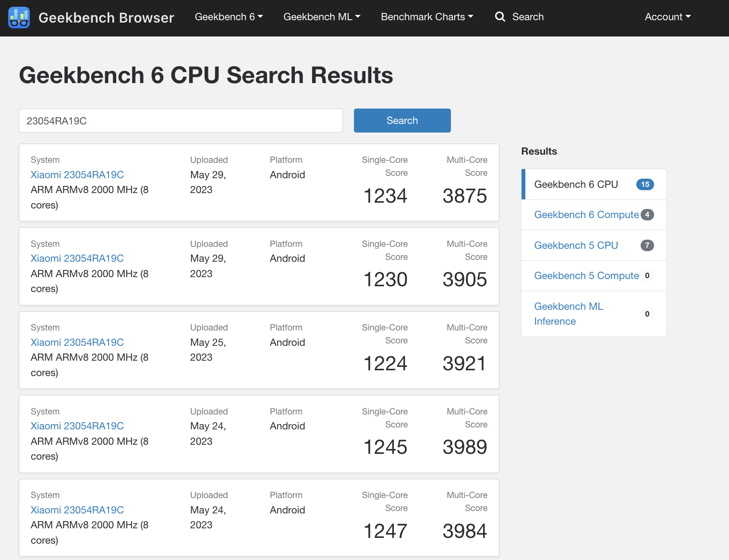Select Geekbench 6 CPU results tab
Viewport: 729px width, 560px height.
coord(594,184)
